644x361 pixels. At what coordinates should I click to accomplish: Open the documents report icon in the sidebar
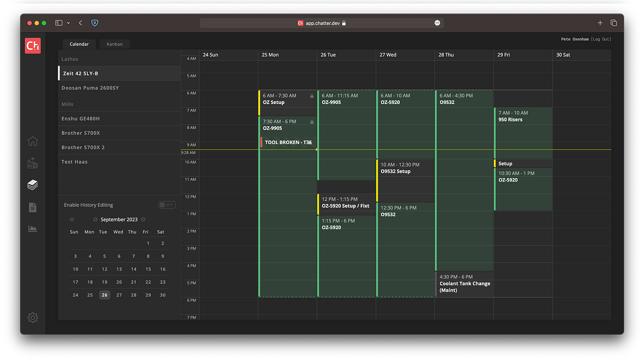point(33,207)
